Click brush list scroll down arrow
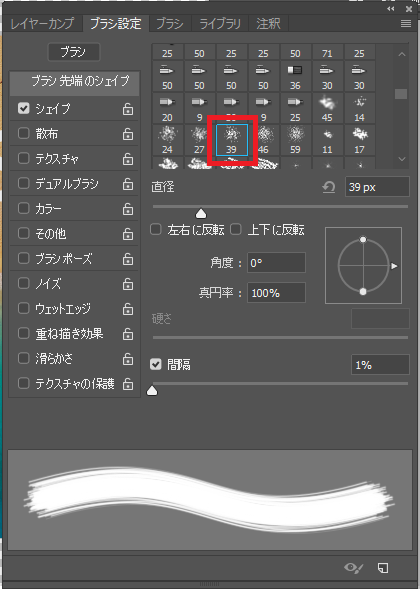This screenshot has height=589, width=420. pos(402,159)
